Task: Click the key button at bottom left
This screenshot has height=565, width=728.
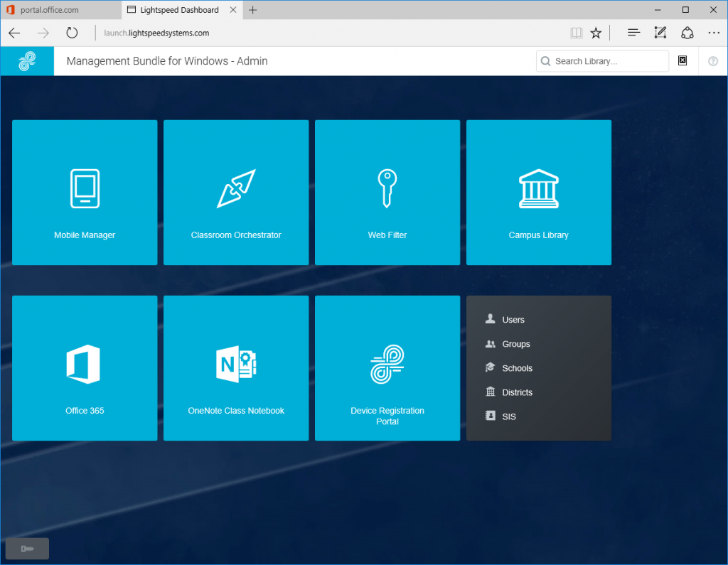Action: (27, 549)
